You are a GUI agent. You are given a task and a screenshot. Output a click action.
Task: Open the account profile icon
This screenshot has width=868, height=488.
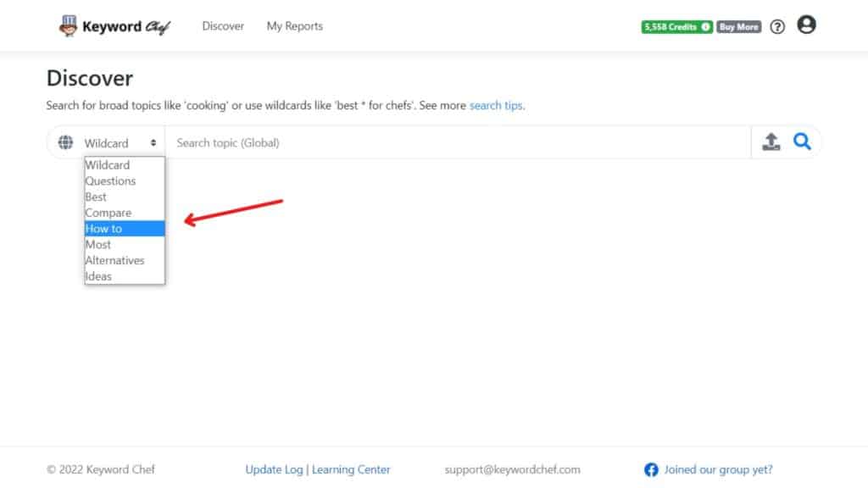(807, 25)
